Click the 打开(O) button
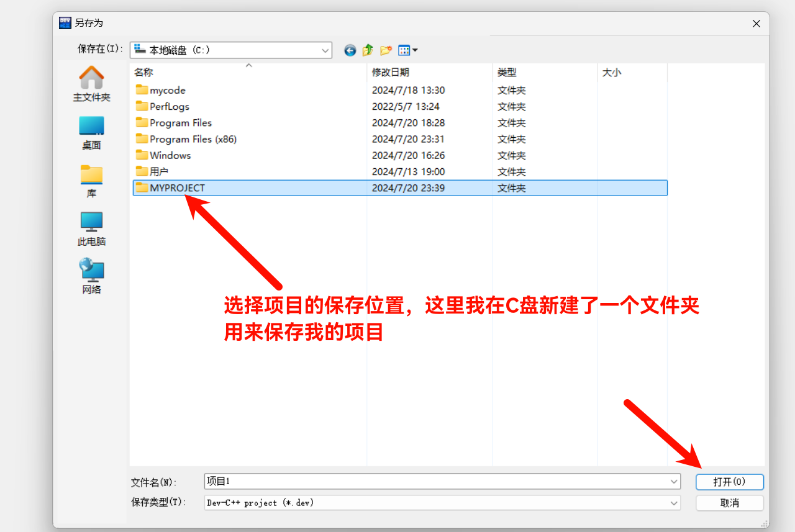Screen dimensions: 795x532 pyautogui.click(x=730, y=482)
